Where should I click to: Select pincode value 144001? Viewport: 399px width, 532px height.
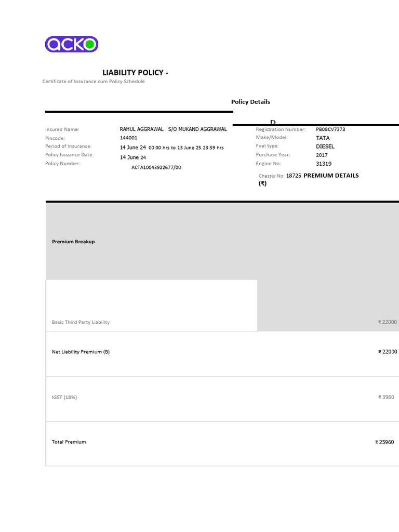click(129, 138)
